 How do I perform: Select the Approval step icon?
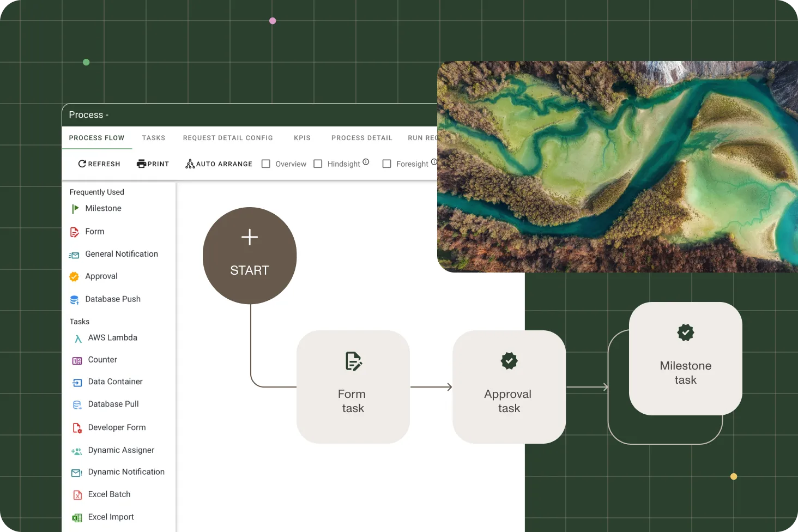(75, 276)
